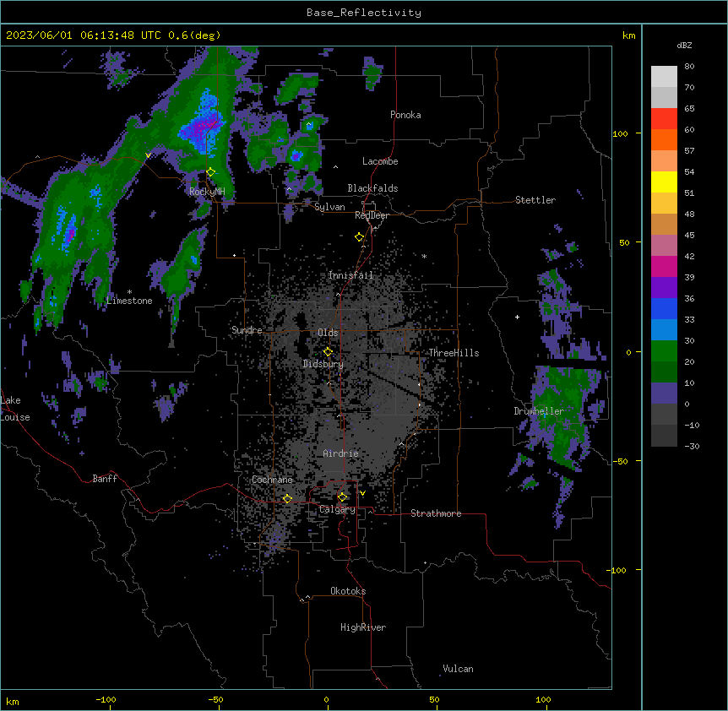
Task: Click the white asterisk marker above Limestone label
Action: pos(129,292)
